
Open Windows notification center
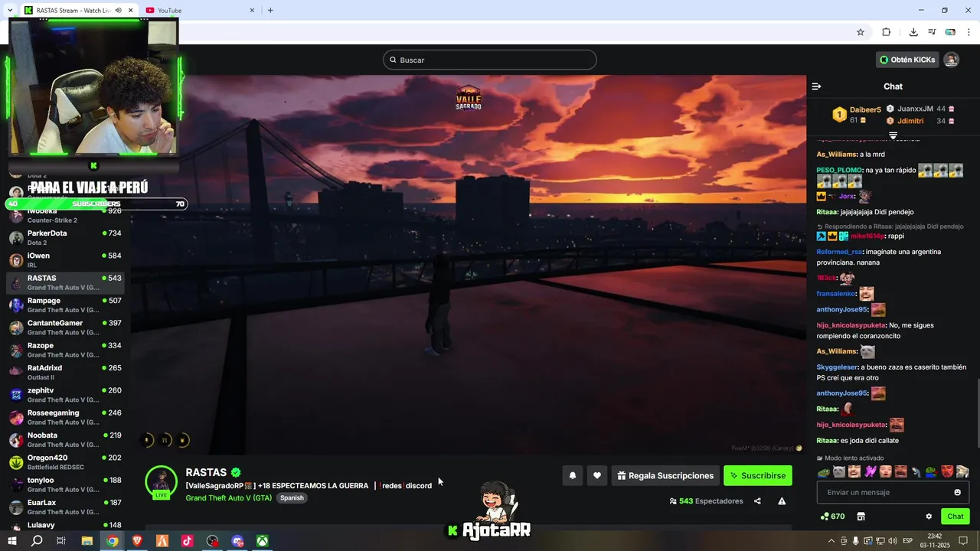tap(964, 541)
